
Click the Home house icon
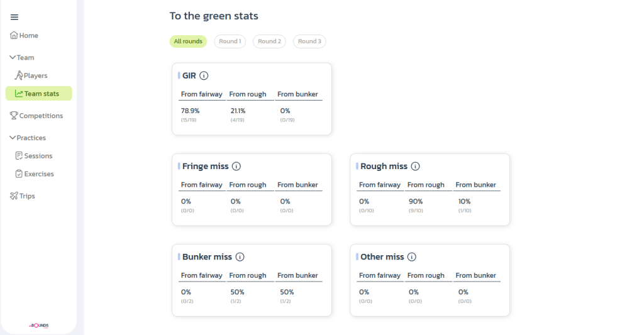pyautogui.click(x=14, y=36)
